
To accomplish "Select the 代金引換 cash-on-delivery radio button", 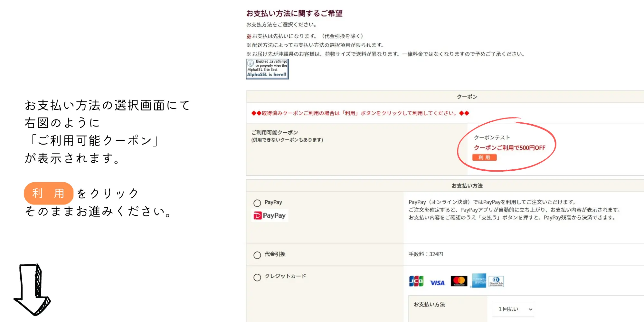I will click(257, 255).
